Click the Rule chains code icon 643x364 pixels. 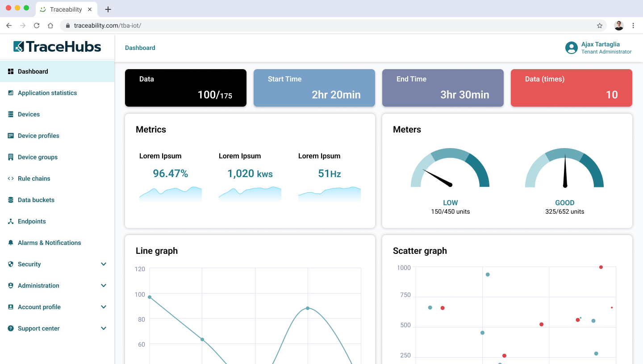tap(11, 178)
